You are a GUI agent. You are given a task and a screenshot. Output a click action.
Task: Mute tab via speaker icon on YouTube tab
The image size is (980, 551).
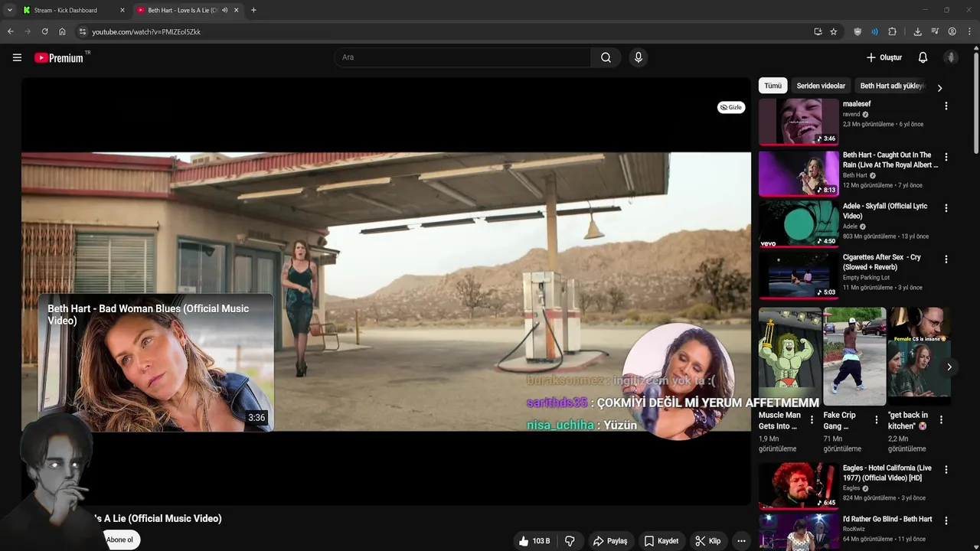coord(224,10)
